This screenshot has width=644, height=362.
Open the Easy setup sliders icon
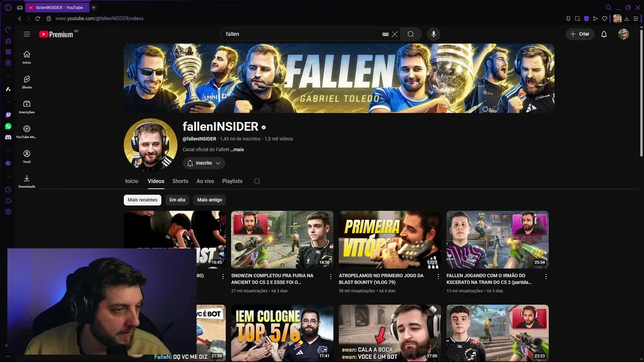point(635,19)
